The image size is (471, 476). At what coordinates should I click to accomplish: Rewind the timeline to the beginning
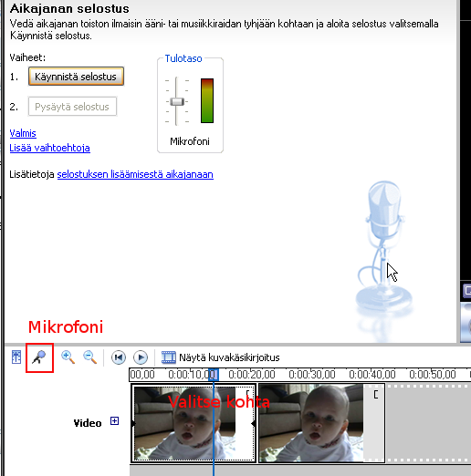pos(119,357)
